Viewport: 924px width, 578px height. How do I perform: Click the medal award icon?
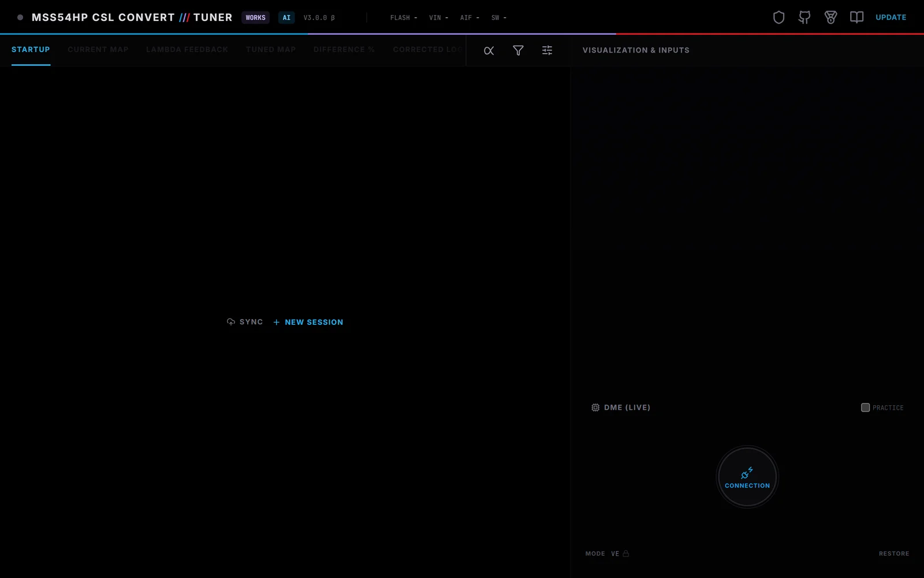[x=830, y=17]
